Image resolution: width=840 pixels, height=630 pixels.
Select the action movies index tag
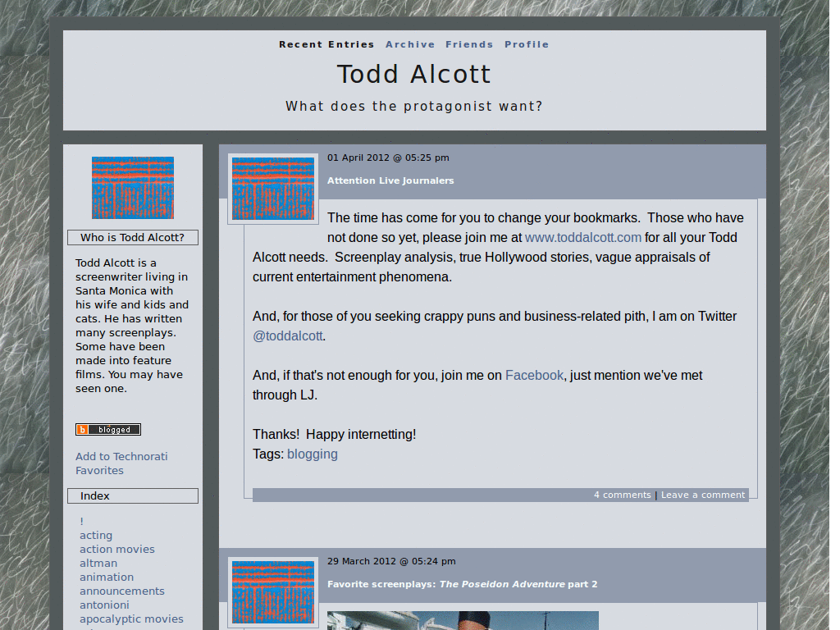pos(116,549)
